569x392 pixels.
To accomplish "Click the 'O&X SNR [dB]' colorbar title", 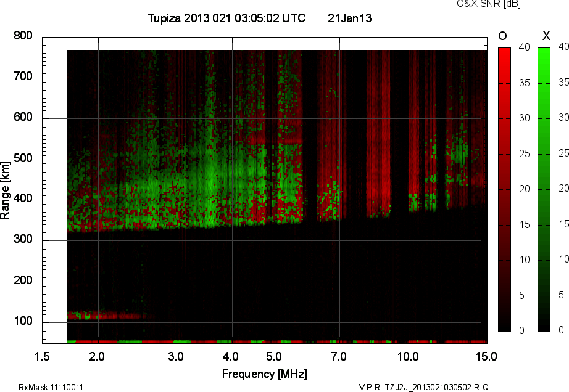I will pos(488,4).
